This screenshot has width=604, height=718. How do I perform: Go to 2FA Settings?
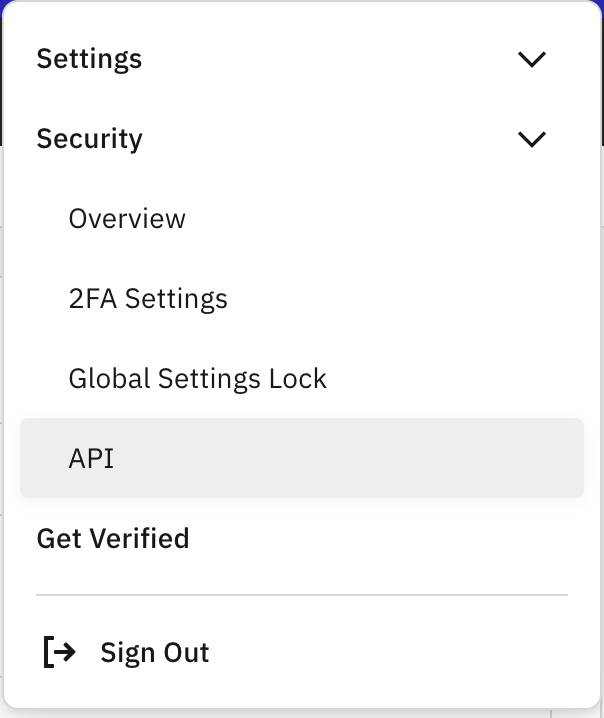(x=148, y=299)
